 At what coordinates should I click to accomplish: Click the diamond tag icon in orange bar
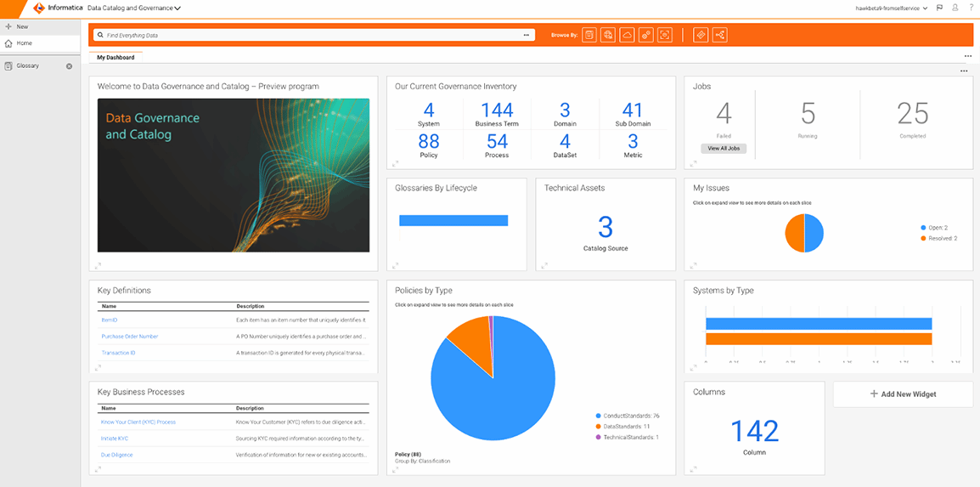coord(701,35)
